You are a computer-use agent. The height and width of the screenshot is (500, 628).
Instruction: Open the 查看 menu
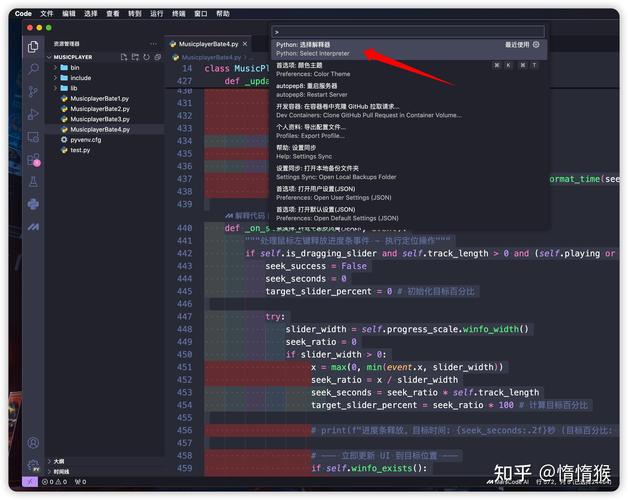pos(113,14)
